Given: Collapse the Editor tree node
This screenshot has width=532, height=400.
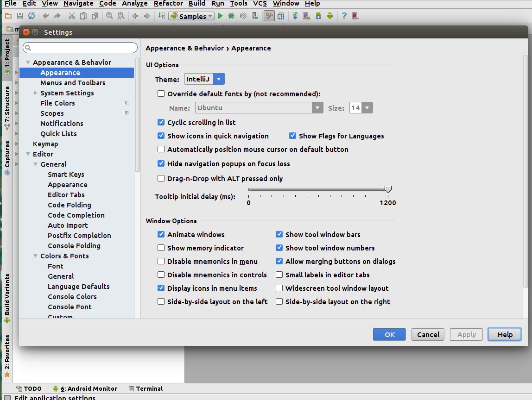Looking at the screenshot, I should [28, 154].
